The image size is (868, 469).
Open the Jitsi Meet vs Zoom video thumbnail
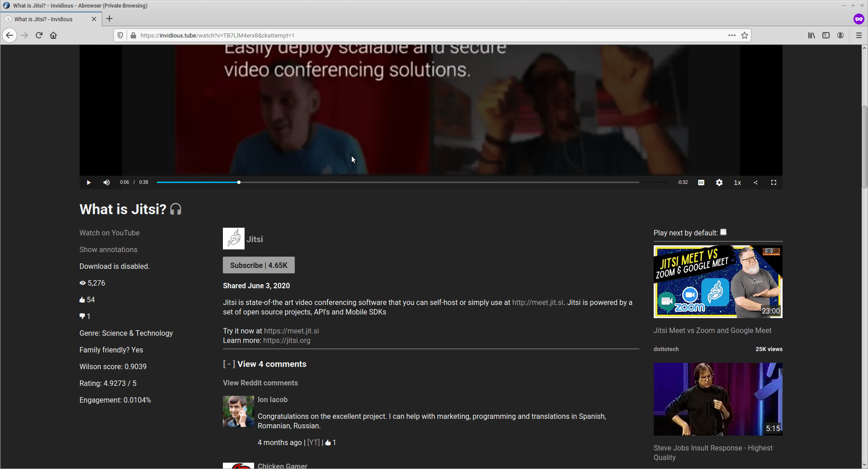(718, 281)
